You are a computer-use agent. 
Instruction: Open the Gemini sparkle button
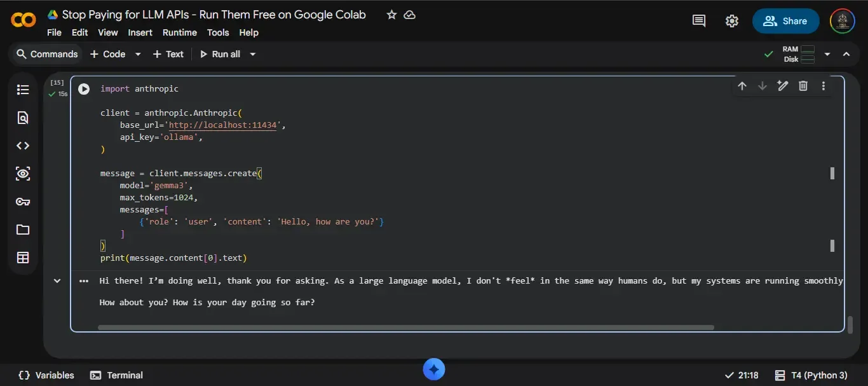coord(434,369)
